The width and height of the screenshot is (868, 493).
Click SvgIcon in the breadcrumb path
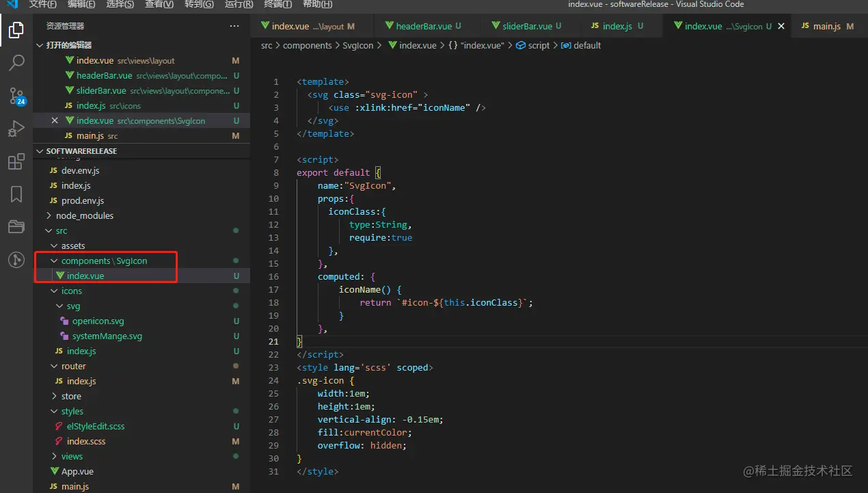(x=357, y=45)
